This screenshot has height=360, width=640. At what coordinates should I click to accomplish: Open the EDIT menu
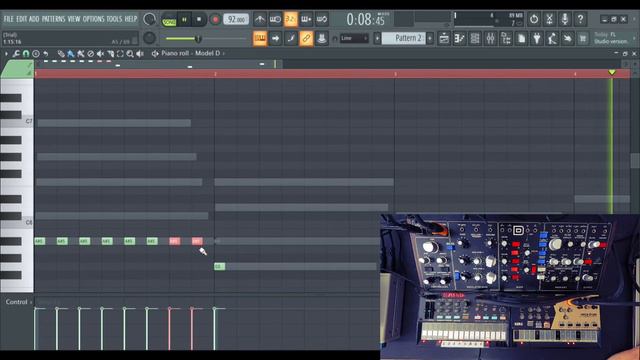pos(21,19)
